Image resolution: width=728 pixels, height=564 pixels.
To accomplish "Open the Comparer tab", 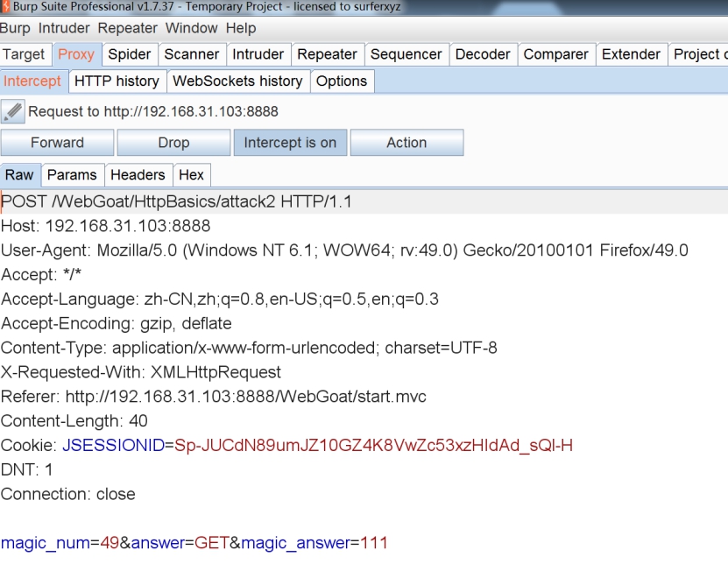I will 555,54.
